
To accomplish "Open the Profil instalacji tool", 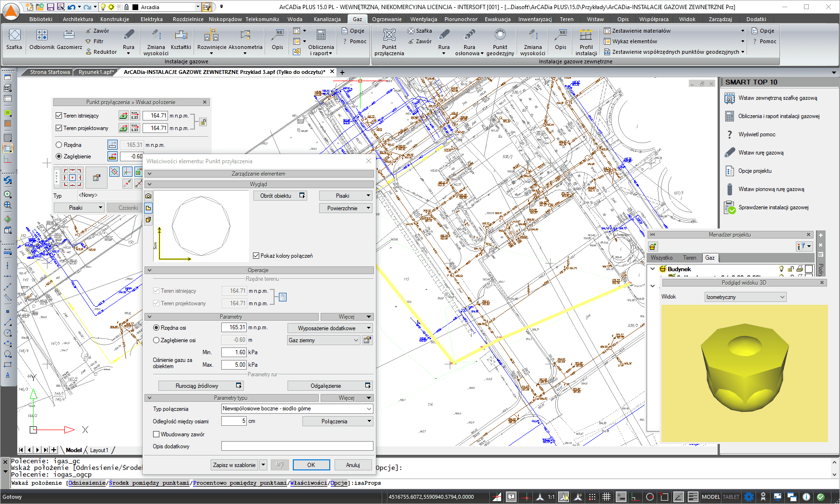I will tap(586, 42).
